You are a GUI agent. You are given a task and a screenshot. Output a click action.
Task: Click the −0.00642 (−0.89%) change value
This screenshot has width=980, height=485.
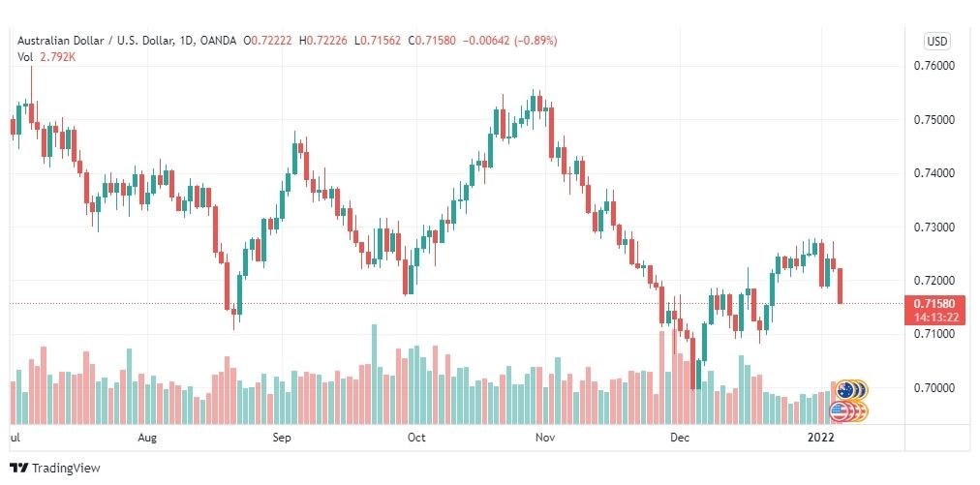pyautogui.click(x=509, y=41)
